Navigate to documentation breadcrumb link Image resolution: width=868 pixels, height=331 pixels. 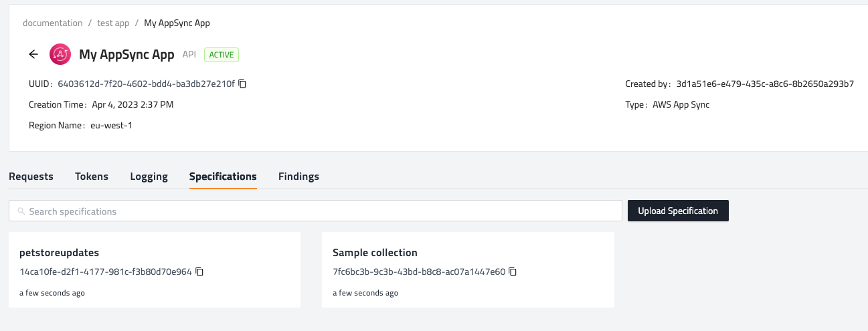(52, 23)
